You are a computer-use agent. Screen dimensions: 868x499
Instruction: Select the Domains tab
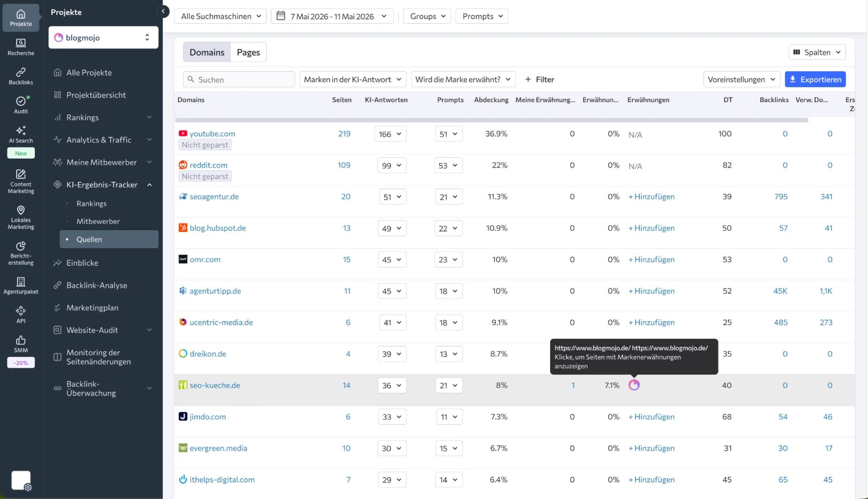pyautogui.click(x=207, y=52)
